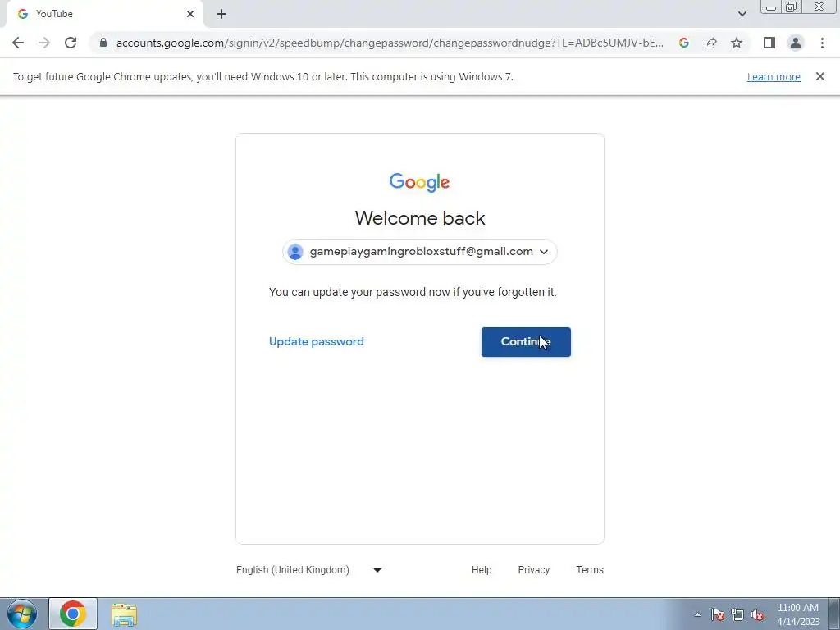Viewport: 840px width, 630px height.
Task: Close the YouTube tab
Action: click(190, 14)
